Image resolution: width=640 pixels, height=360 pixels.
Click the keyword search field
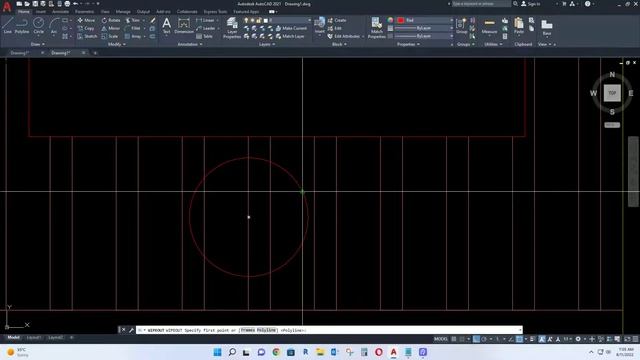click(480, 4)
